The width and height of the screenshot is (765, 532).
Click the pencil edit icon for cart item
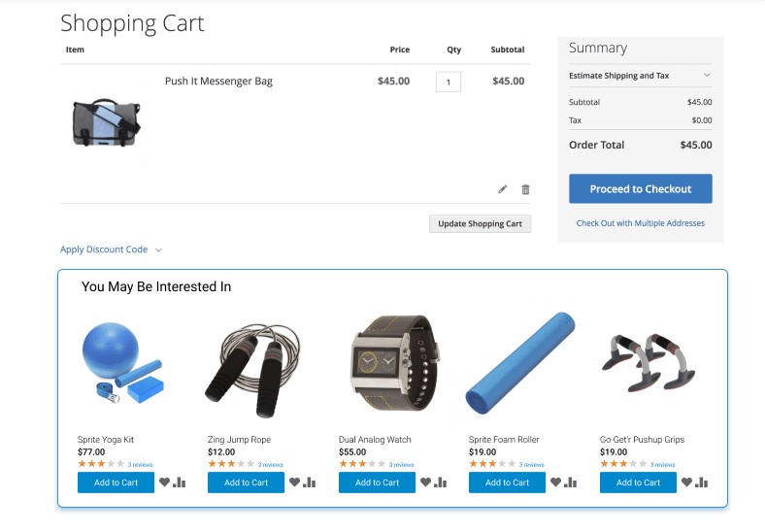point(502,189)
